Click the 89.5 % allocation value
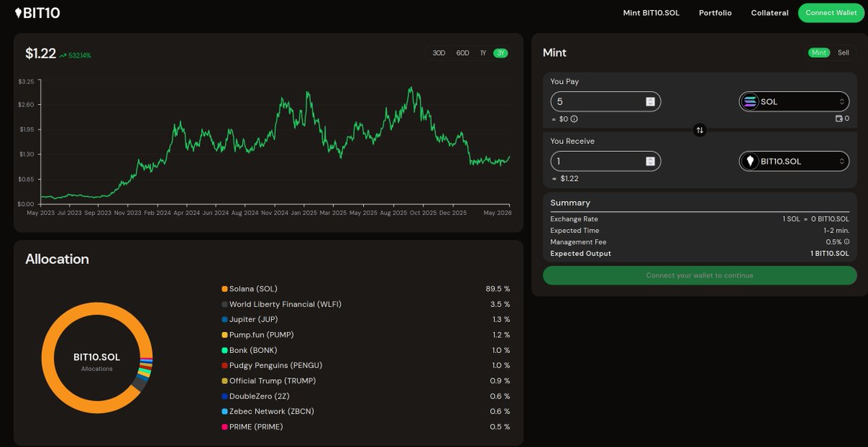 click(498, 289)
